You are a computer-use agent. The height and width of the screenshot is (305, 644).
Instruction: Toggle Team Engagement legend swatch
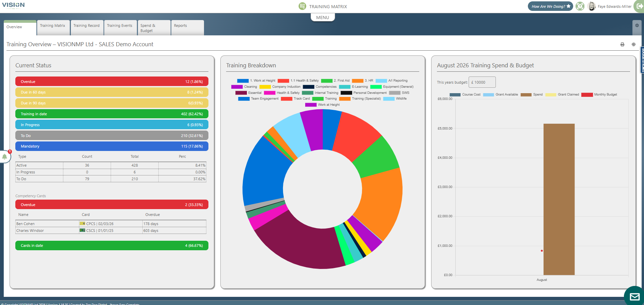click(244, 99)
